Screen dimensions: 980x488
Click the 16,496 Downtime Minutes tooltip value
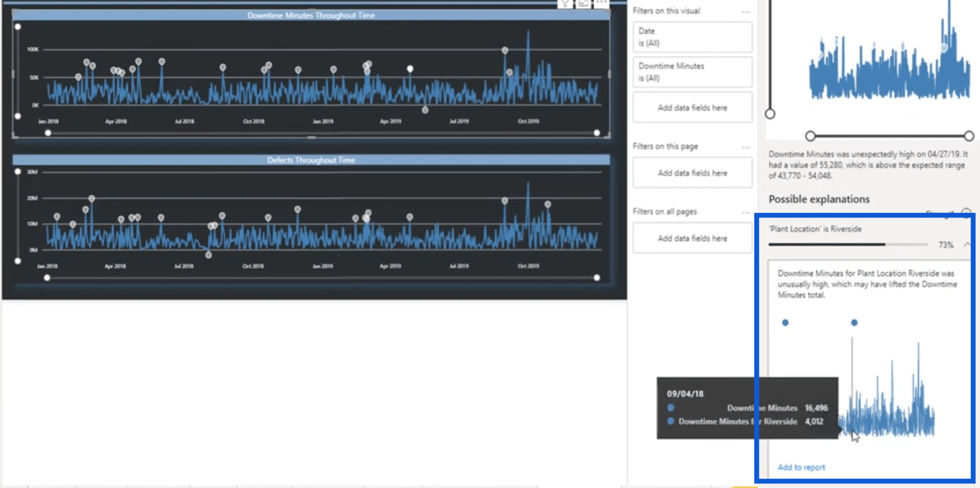(x=816, y=408)
